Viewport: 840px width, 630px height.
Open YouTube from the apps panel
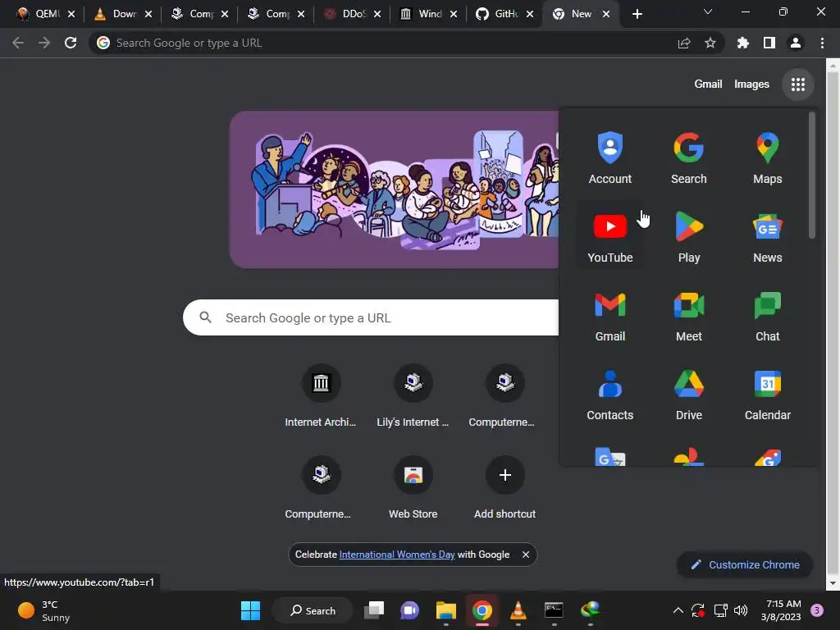pos(609,237)
